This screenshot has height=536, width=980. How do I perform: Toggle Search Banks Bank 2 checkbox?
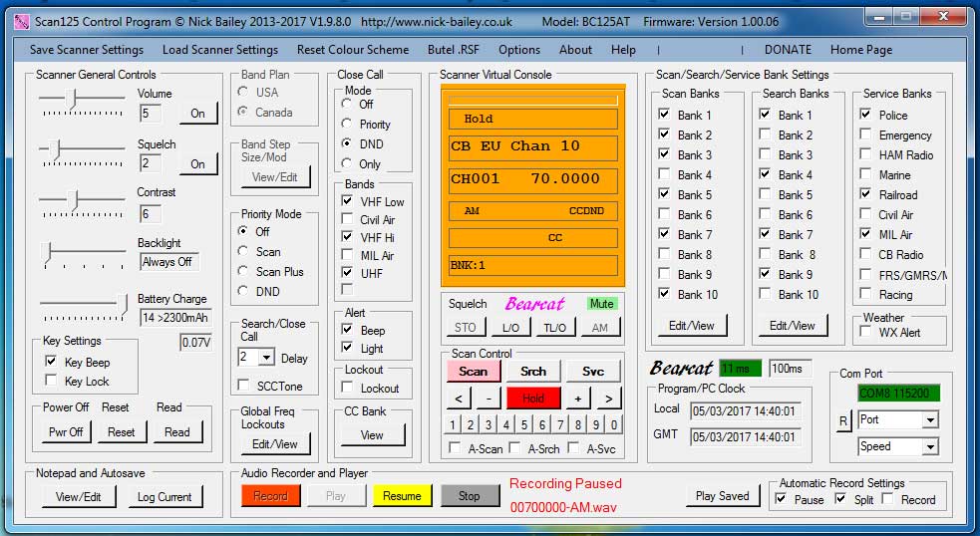click(x=765, y=134)
